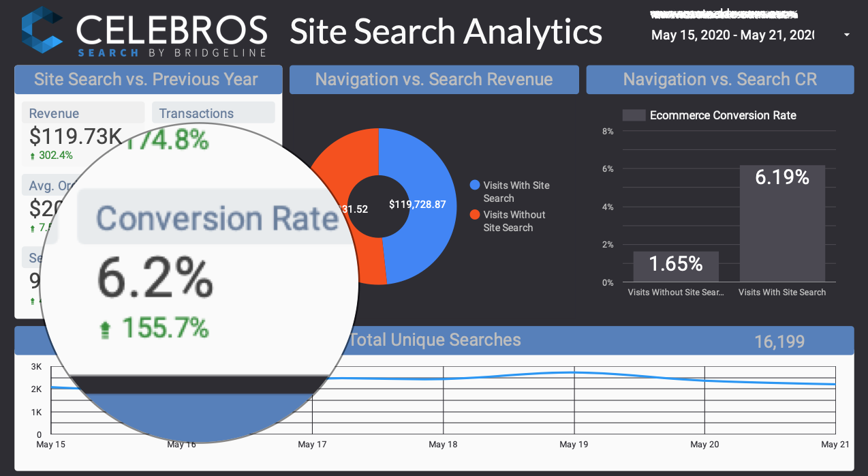Click the magnified Conversion Rate label
The image size is (868, 476).
[x=217, y=218]
